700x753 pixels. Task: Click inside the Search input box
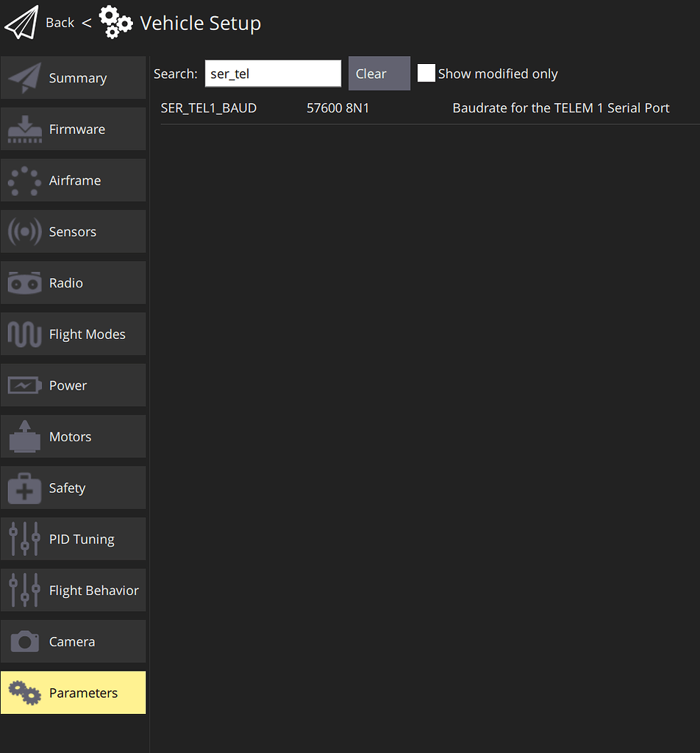click(x=273, y=73)
